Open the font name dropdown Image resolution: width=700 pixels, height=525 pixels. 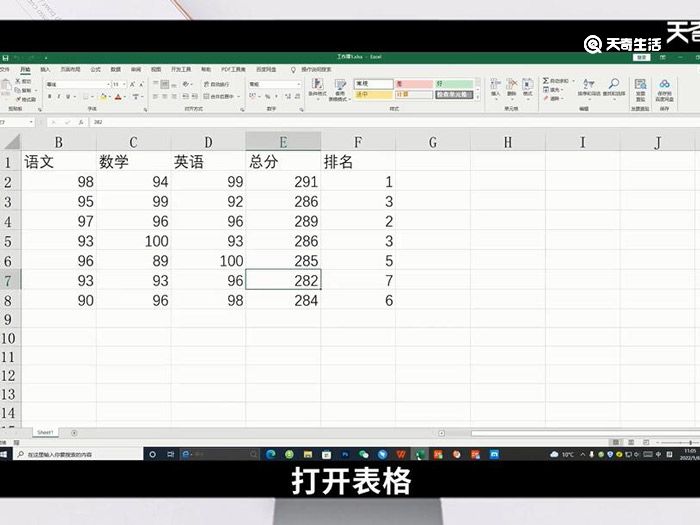coord(108,84)
